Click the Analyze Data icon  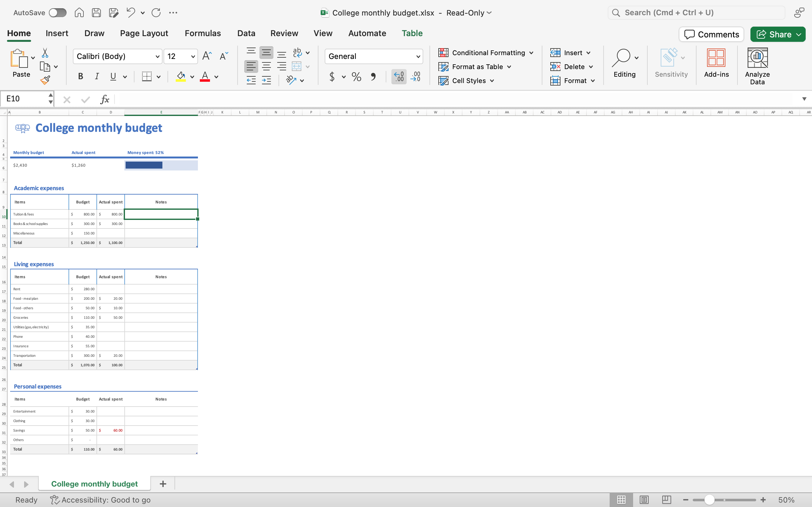click(x=757, y=67)
